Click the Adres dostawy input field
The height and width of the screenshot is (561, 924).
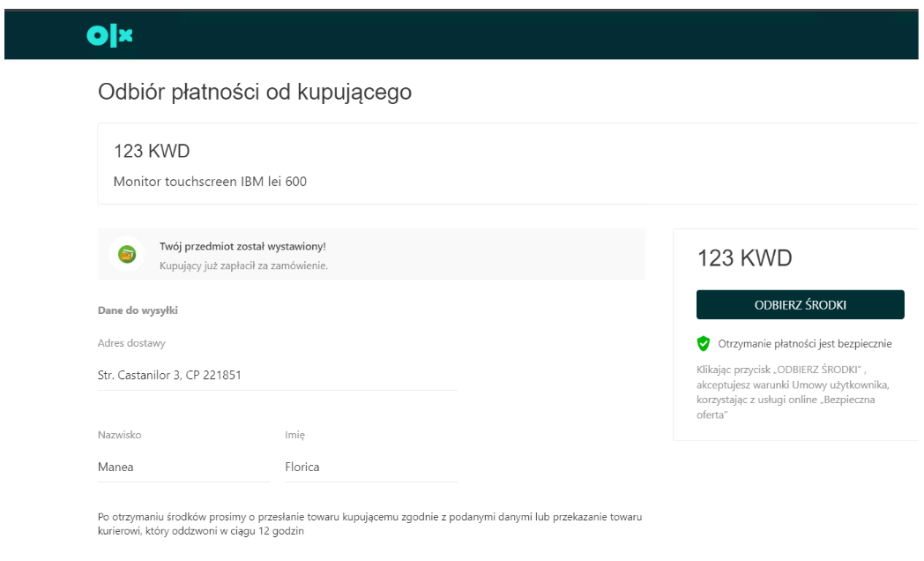pos(265,374)
